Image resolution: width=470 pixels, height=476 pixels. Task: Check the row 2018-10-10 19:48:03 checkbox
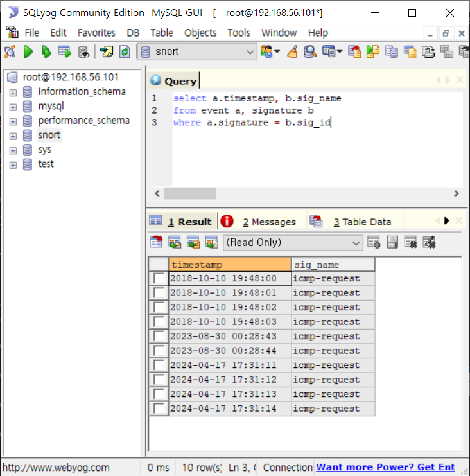coord(159,322)
